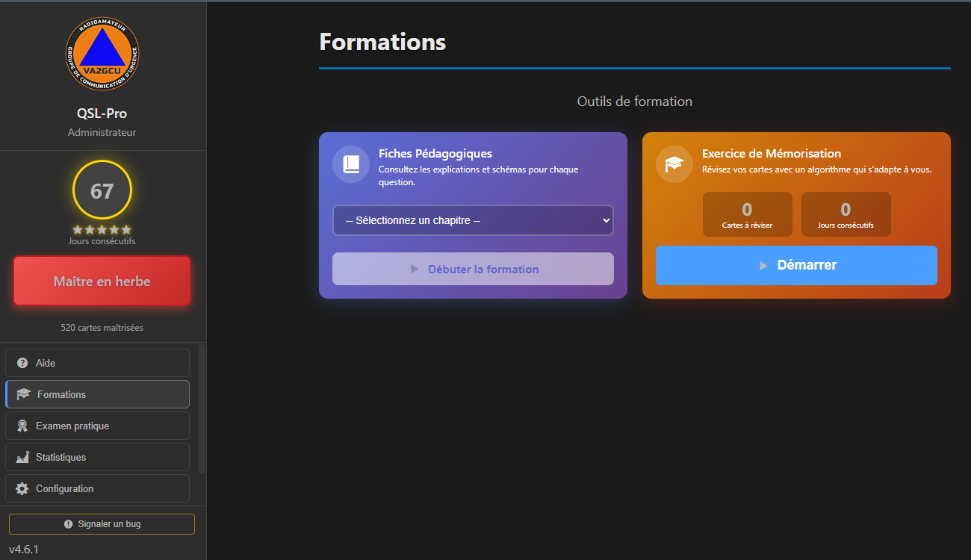Click the Administrateur role label
Screen dimensions: 971x560
point(102,132)
